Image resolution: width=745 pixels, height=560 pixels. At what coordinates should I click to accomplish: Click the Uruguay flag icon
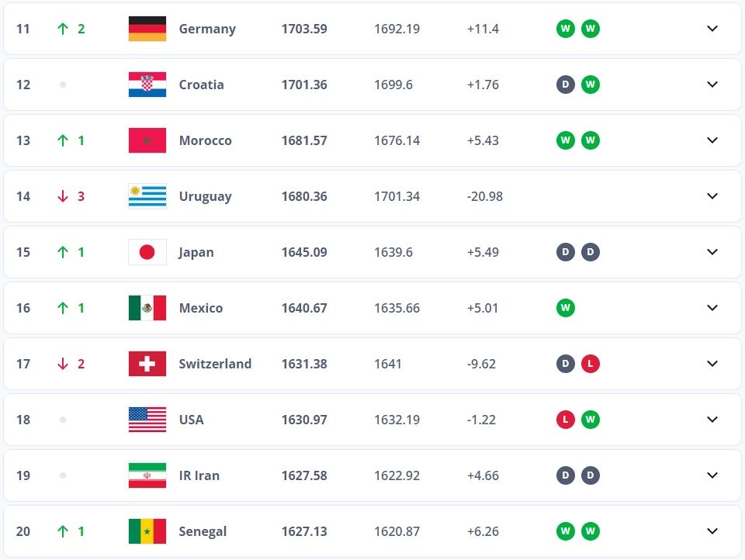pyautogui.click(x=147, y=196)
